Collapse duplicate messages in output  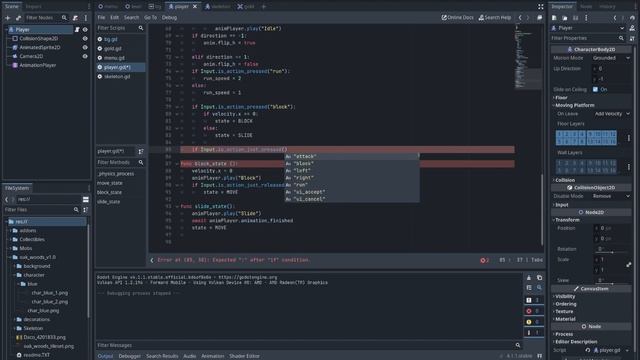coord(529,288)
